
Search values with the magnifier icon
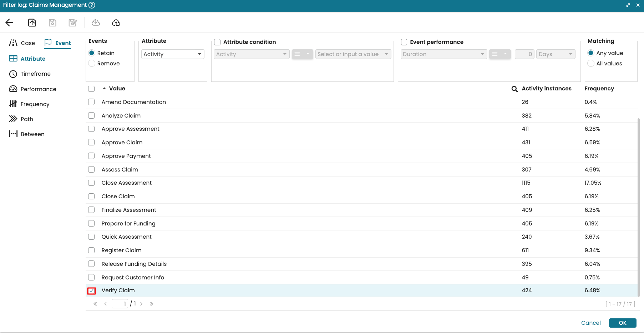tap(514, 89)
